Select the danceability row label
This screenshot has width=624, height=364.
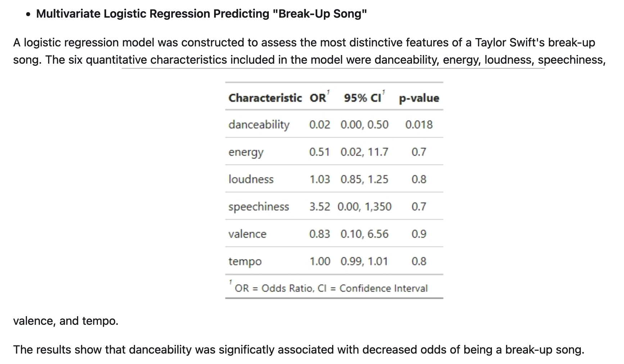pyautogui.click(x=259, y=125)
